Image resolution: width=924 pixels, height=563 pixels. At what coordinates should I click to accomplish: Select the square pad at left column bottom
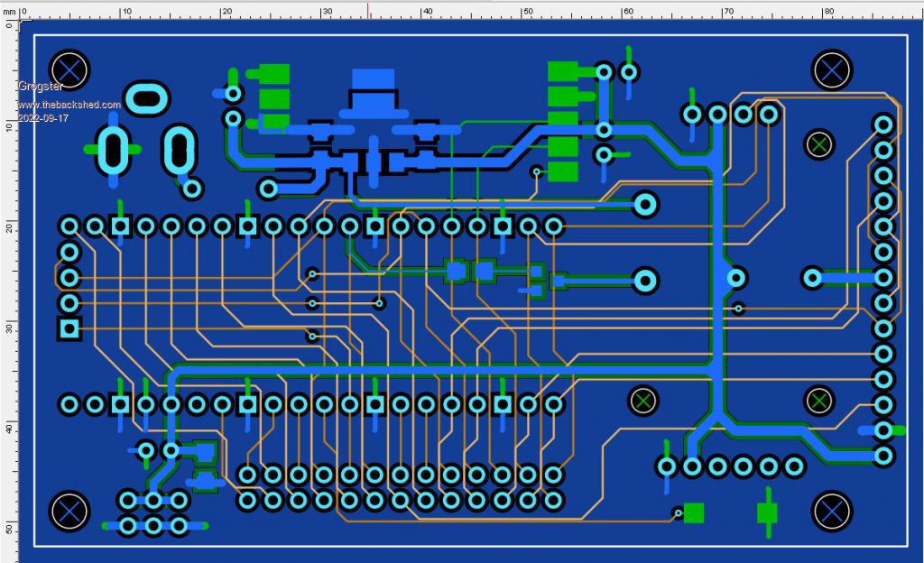[69, 328]
